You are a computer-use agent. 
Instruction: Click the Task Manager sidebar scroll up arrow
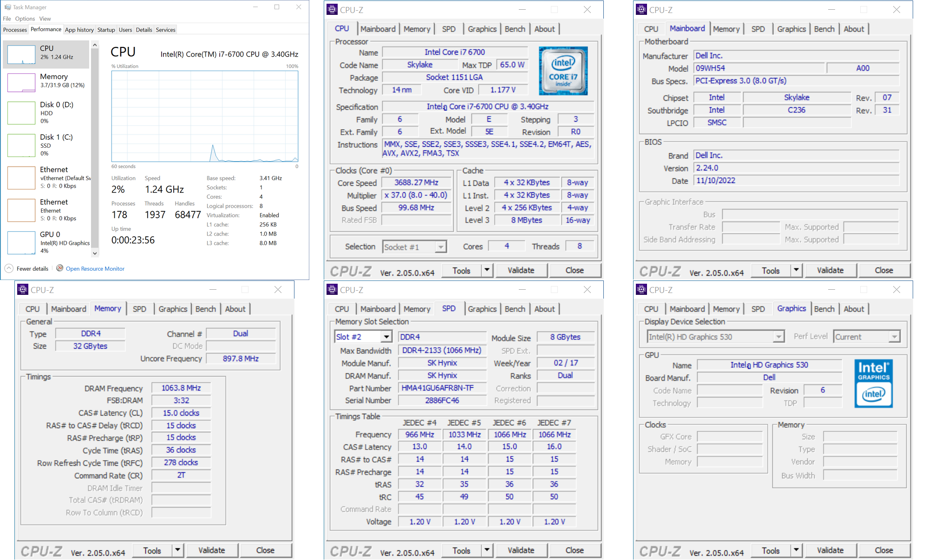coord(95,45)
